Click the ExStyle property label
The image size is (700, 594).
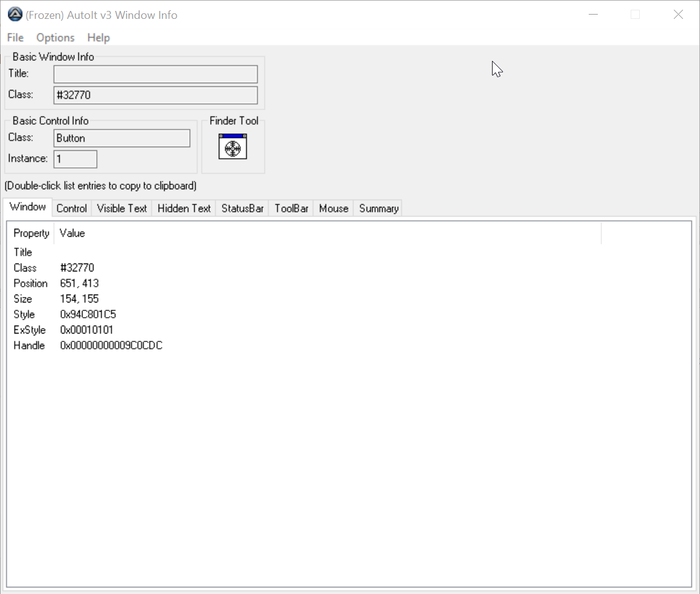tap(29, 330)
